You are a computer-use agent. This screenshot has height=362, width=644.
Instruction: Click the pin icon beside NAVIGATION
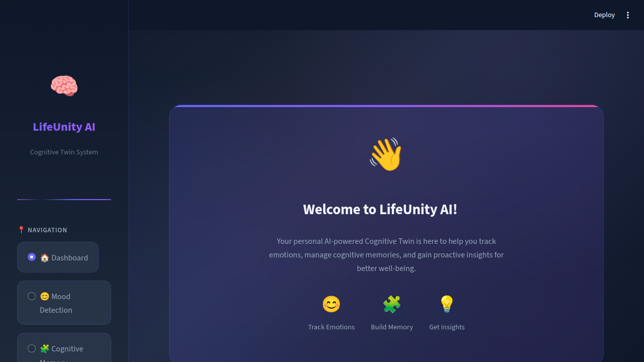pyautogui.click(x=21, y=230)
